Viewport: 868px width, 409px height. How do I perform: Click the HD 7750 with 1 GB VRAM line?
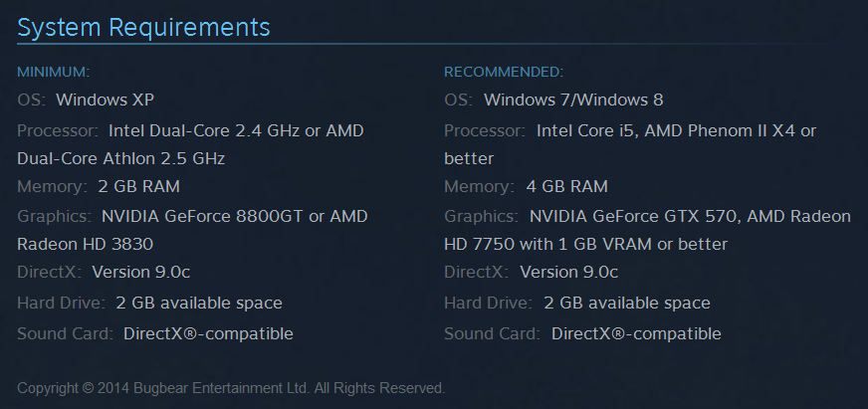click(x=585, y=244)
